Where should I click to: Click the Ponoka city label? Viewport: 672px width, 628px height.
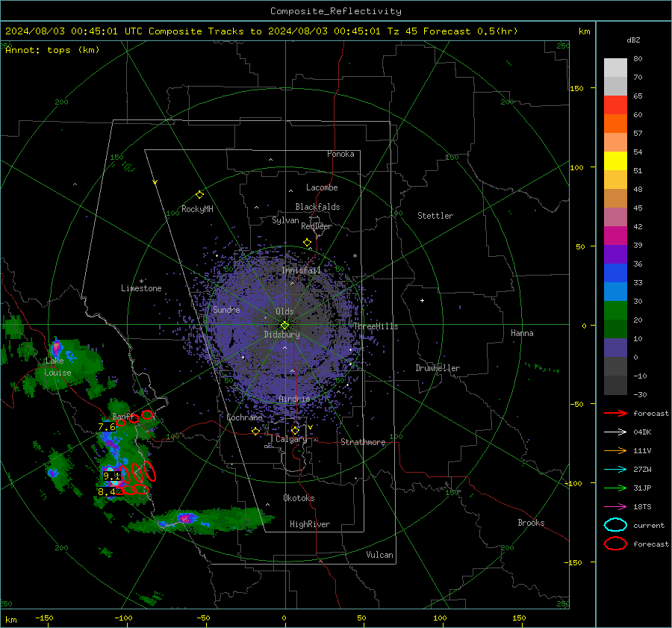340,154
